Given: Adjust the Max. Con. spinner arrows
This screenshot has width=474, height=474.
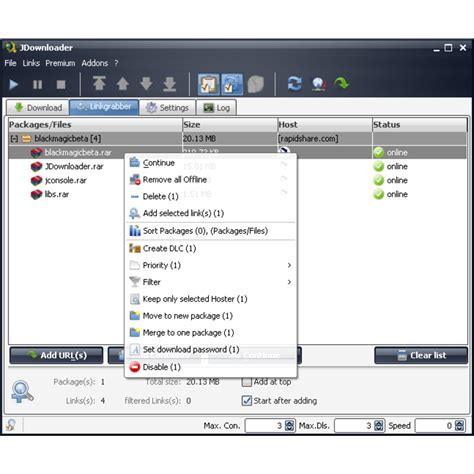Looking at the screenshot, I should point(289,426).
